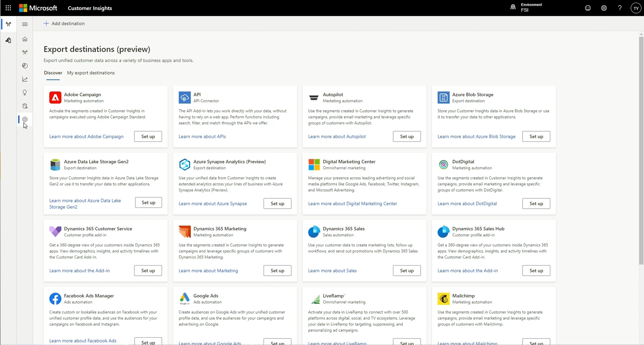
Task: Open Customers icon in sidebar
Action: tap(25, 52)
